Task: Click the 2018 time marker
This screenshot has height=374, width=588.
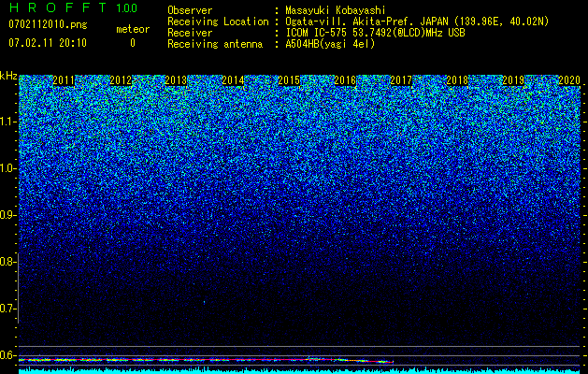Action: click(457, 80)
